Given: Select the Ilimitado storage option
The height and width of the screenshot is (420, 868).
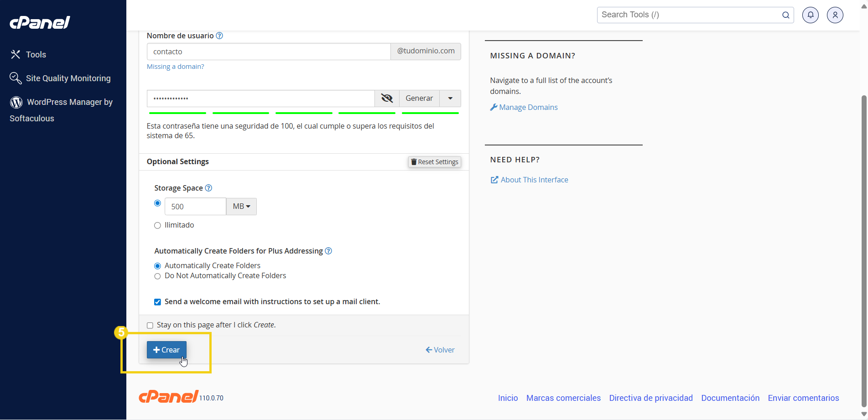Looking at the screenshot, I should (157, 225).
